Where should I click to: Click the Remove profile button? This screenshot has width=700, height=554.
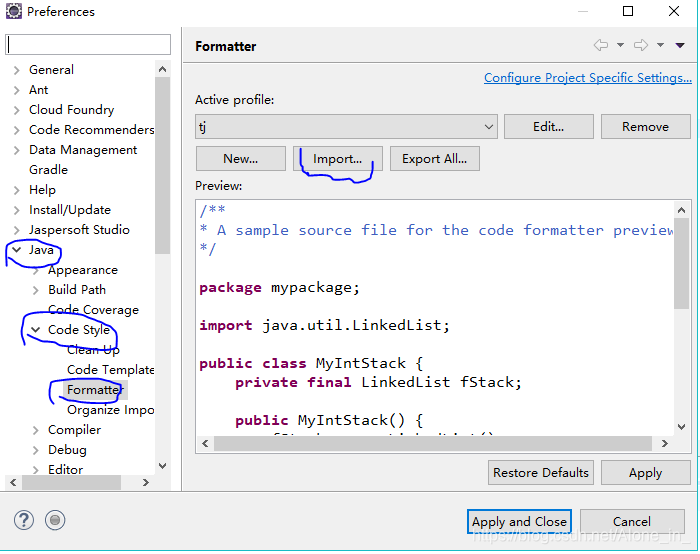coord(646,127)
